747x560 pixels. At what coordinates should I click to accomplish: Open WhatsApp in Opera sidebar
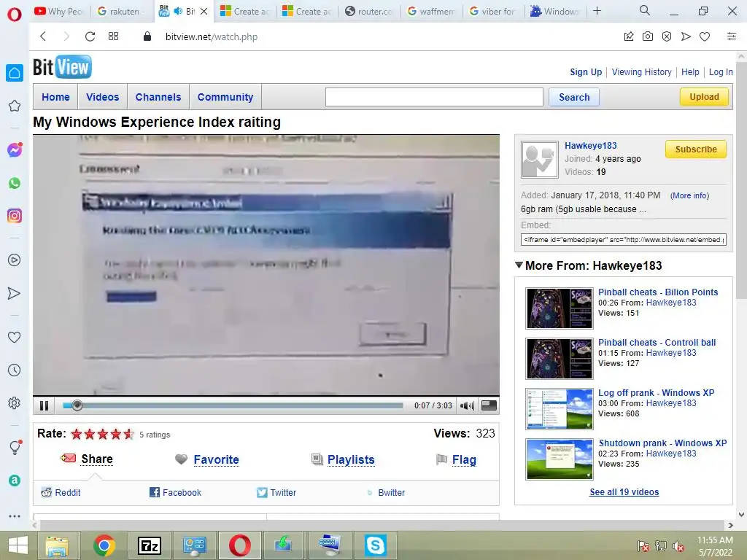tap(15, 183)
